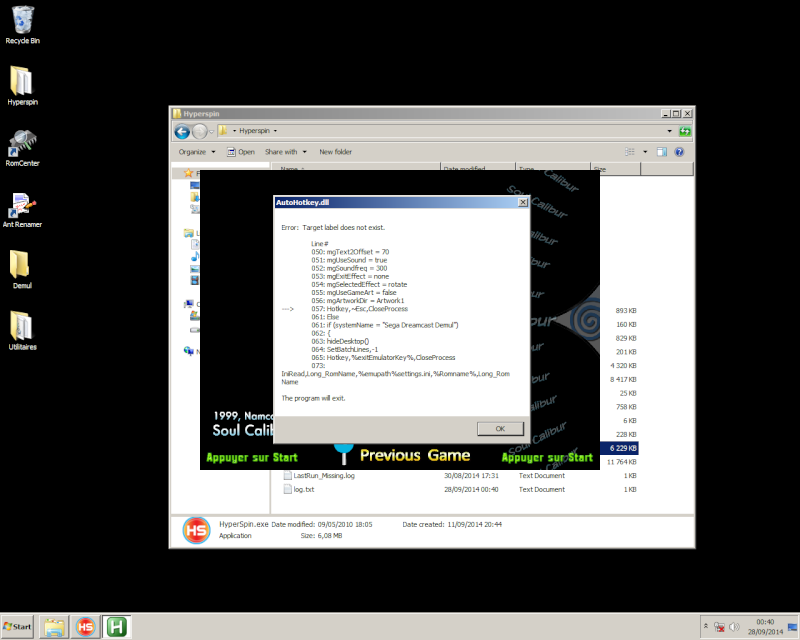Select the RomCenter desktop shortcut
Screen dimensions: 800x640
pos(22,147)
